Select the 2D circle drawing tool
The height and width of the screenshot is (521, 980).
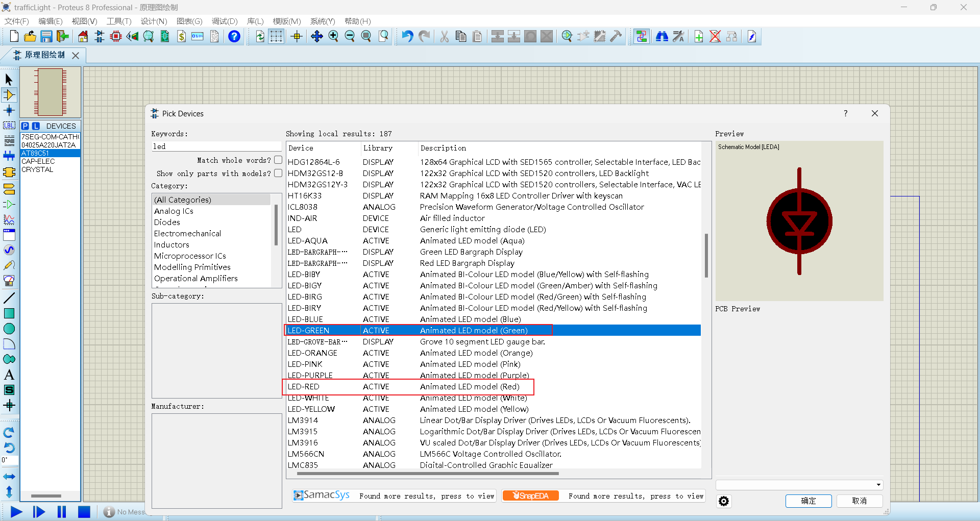point(9,329)
